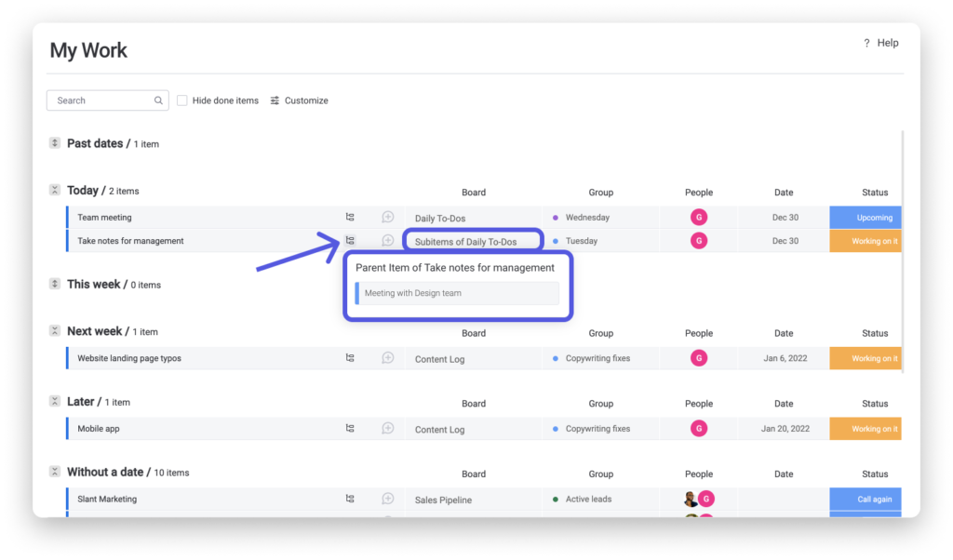Open Subitems of Daily To-Dos board link
This screenshot has height=560, width=953.
(x=465, y=242)
